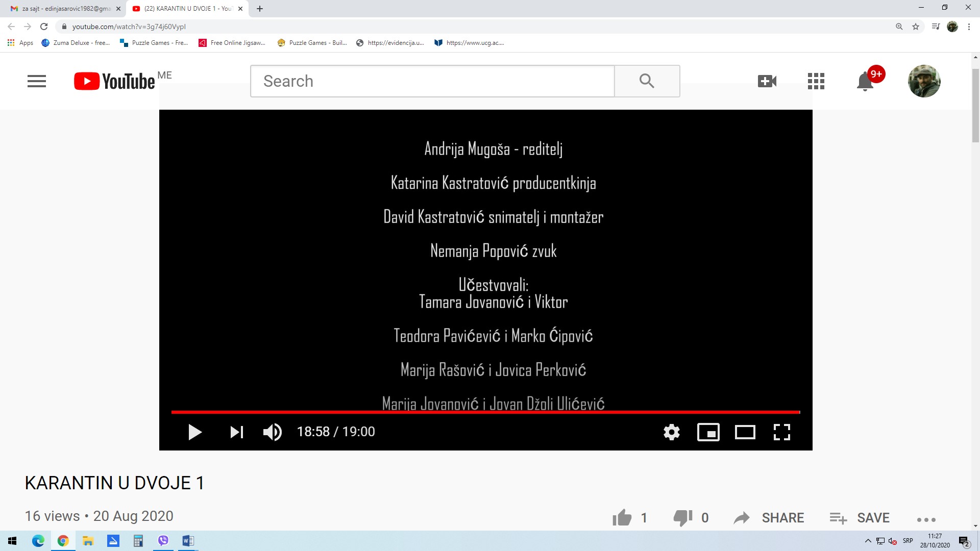Enter full screen mode
980x551 pixels.
782,432
